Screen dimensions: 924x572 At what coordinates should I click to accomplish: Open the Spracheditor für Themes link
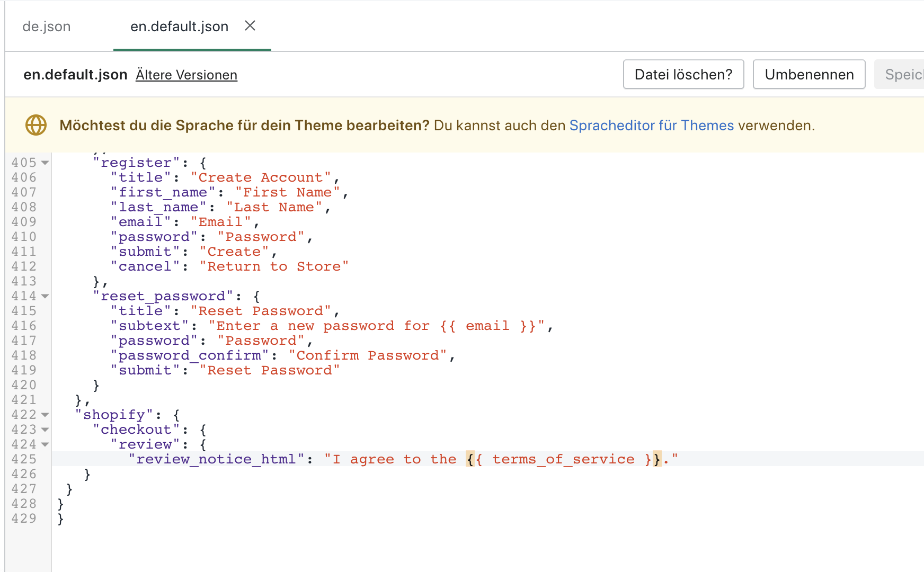click(x=651, y=126)
